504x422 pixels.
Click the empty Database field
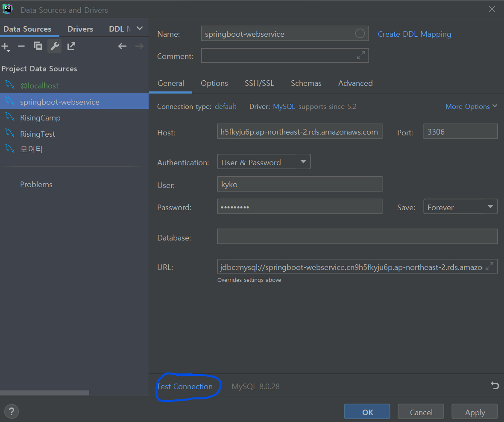click(357, 237)
